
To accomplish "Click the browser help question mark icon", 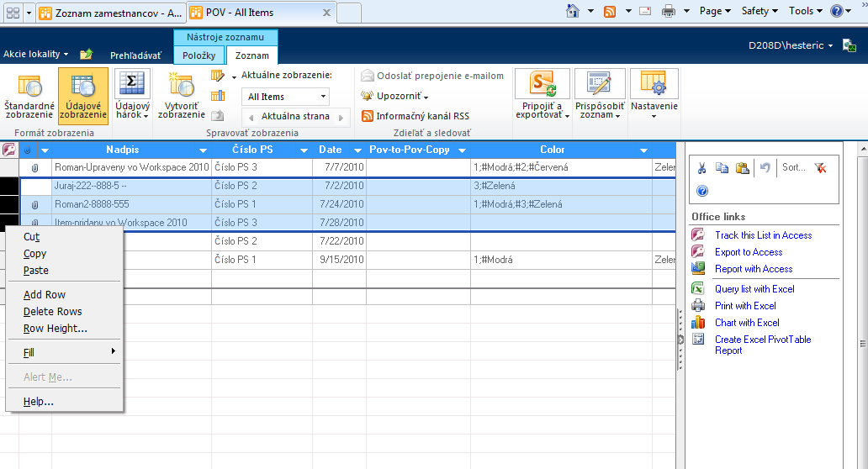I will tap(836, 11).
